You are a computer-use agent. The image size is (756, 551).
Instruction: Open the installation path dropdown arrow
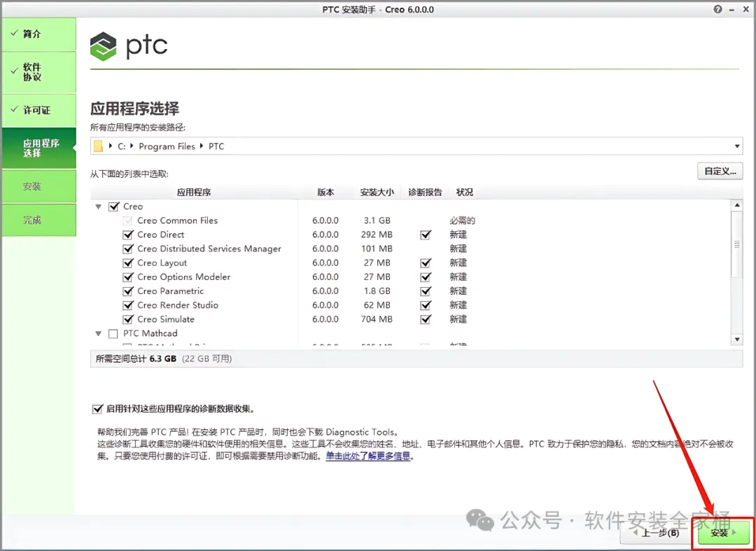click(737, 146)
